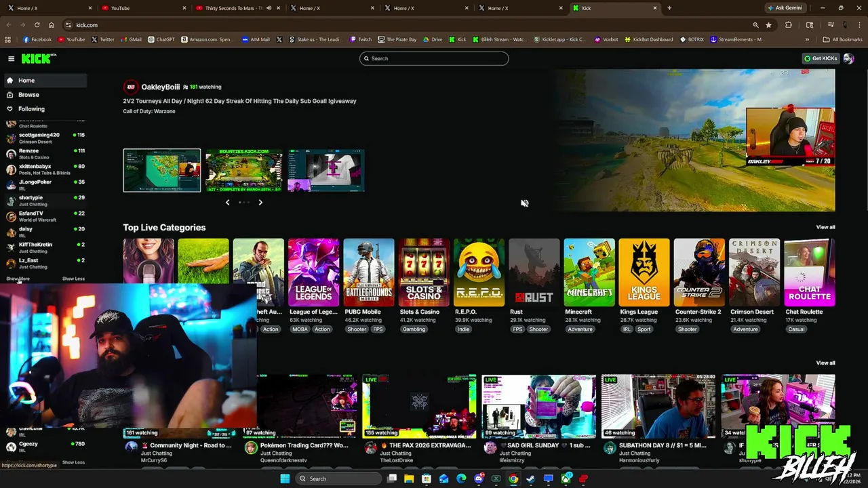This screenshot has height=488, width=868.
Task: Click the Casual tag
Action: [796, 329]
